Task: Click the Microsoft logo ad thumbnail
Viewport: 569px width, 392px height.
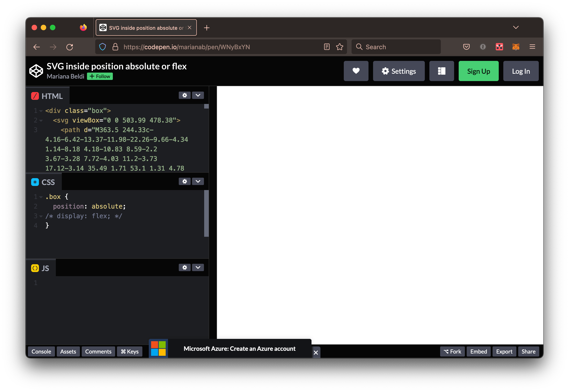Action: [x=158, y=348]
